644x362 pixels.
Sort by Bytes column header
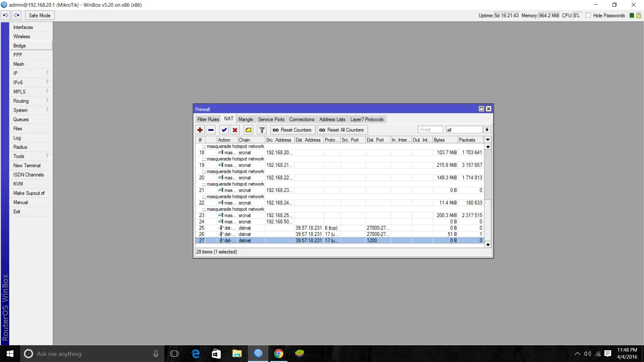click(x=445, y=140)
